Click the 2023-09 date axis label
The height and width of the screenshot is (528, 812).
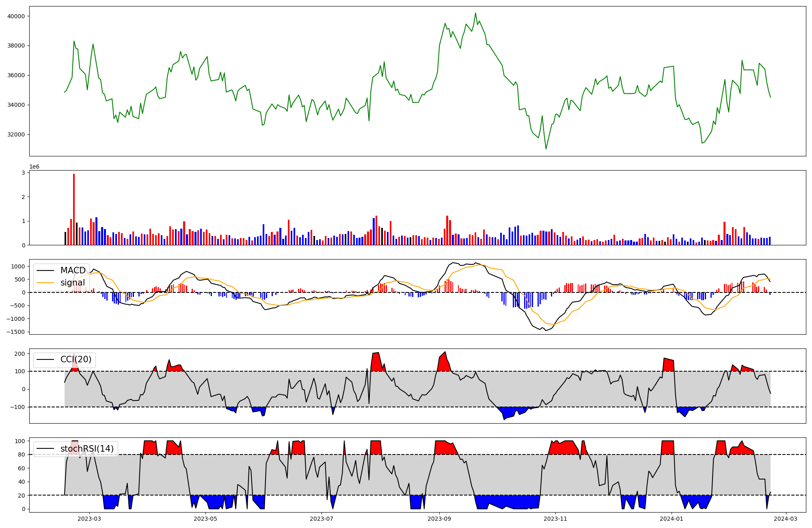[x=439, y=519]
